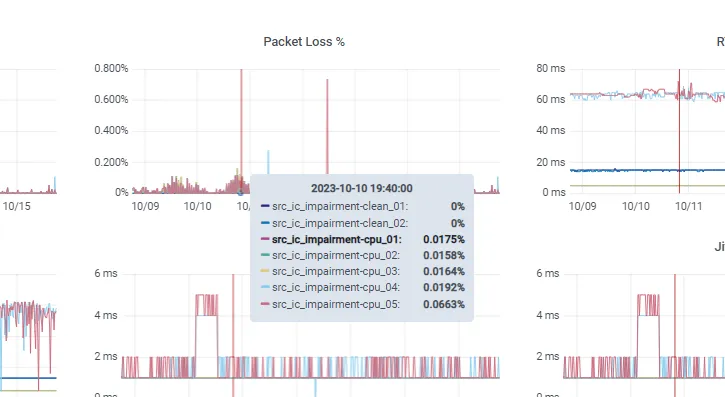Click the 10/15 label on left chart
This screenshot has height=397, width=725.
coord(17,206)
